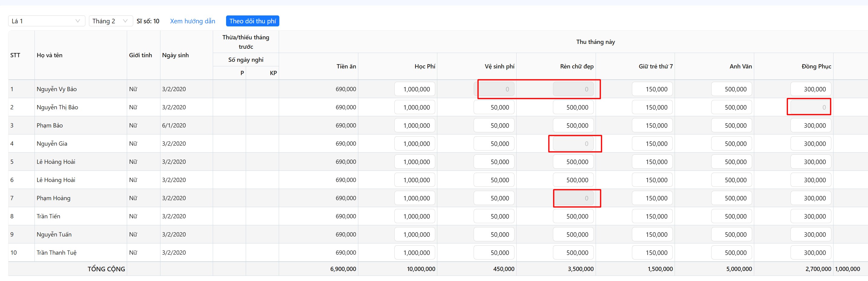Click Vệ sinh phí field for Nguyễn Thị Bảo
Viewport: 868px width, 281px height.
(494, 107)
